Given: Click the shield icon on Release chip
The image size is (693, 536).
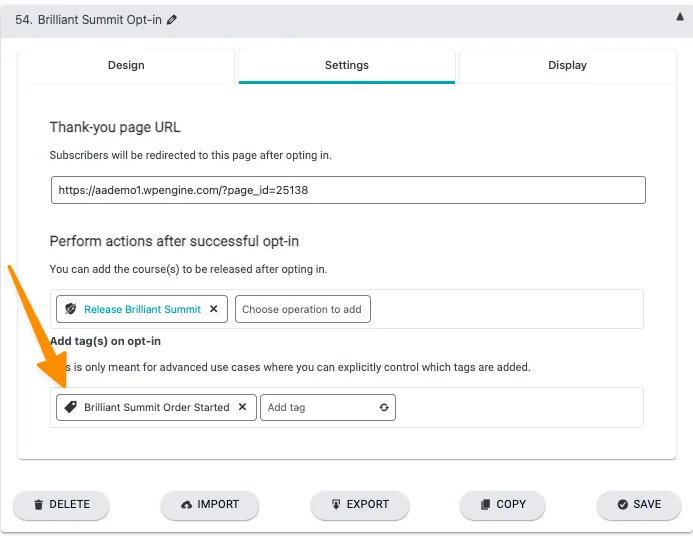Looking at the screenshot, I should 70,310.
